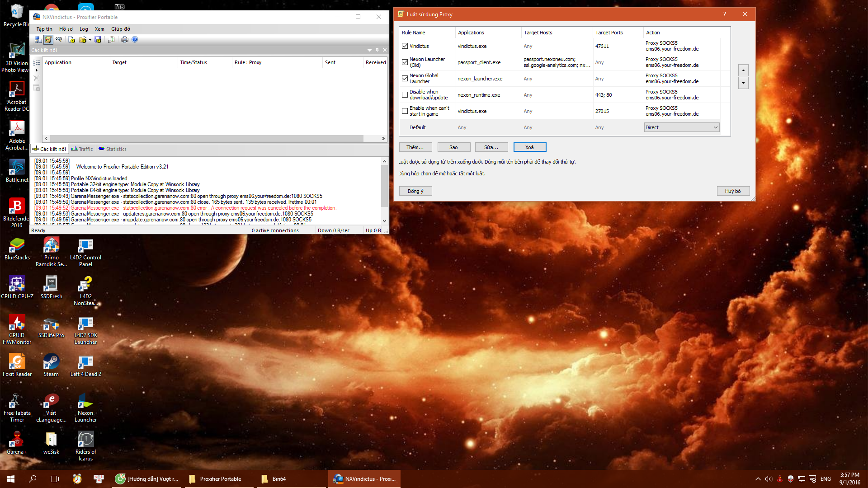This screenshot has height=488, width=868.
Task: Open the Windows Start button
Action: pyautogui.click(x=11, y=479)
